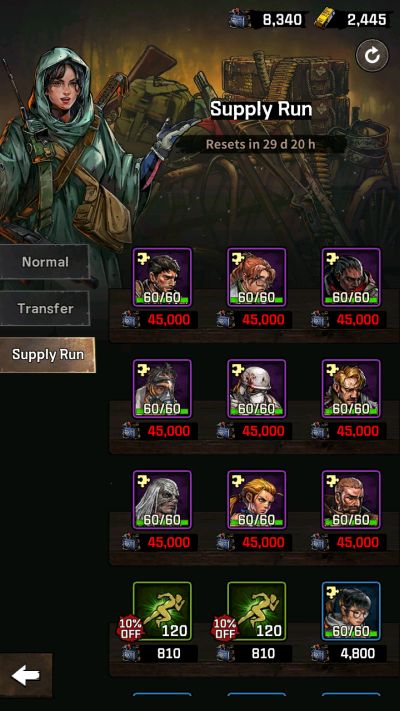
Task: Choose the gas mask survivor fragment
Action: 162,389
